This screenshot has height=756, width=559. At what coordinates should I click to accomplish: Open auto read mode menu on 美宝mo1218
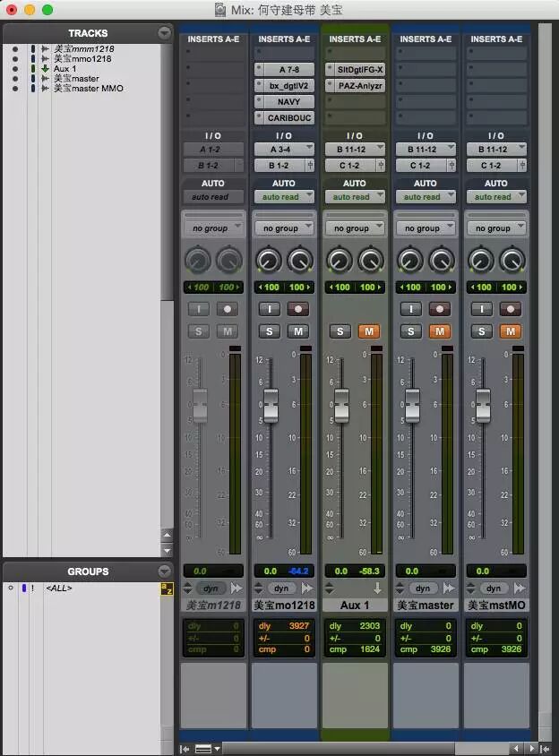[284, 197]
